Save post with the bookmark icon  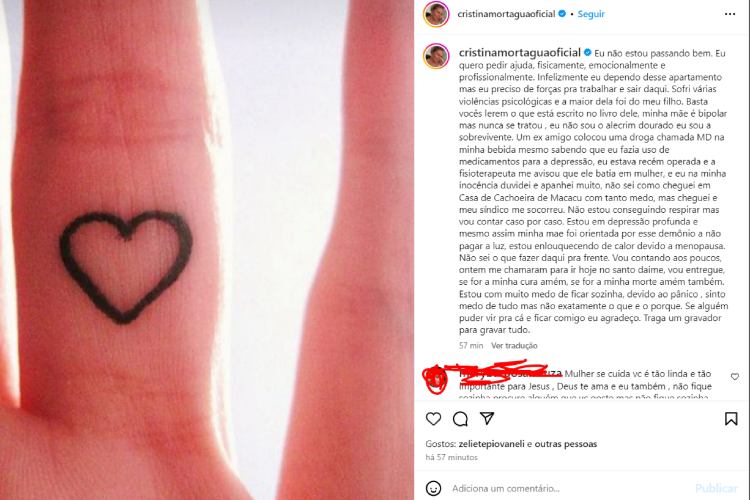pyautogui.click(x=731, y=419)
